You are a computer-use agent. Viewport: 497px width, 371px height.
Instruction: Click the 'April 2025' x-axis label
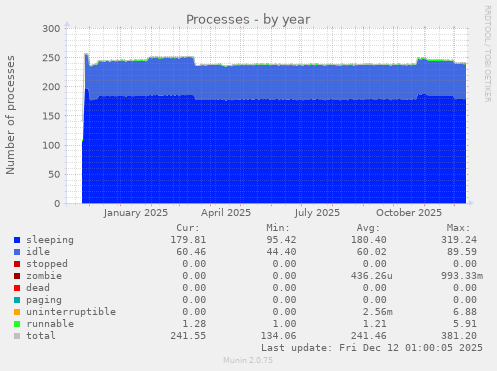226,213
